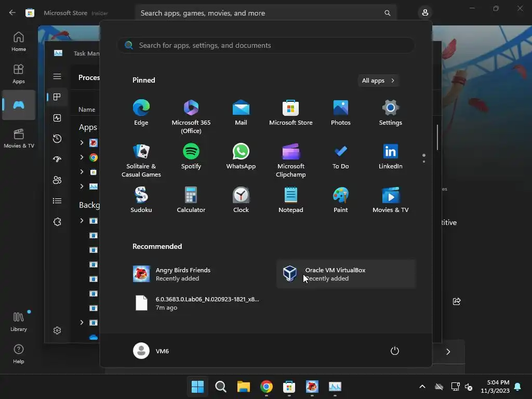Open Microsoft Store from pinned apps
This screenshot has height=399, width=532.
(291, 113)
